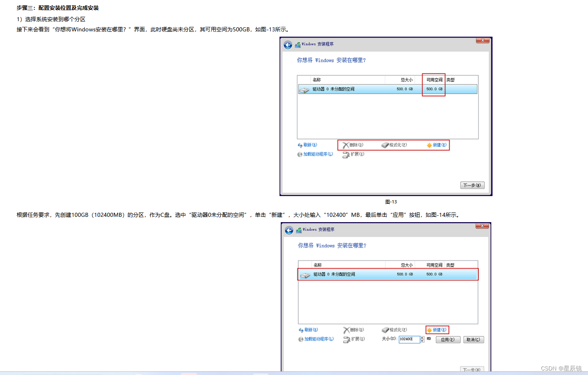The height and width of the screenshot is (375, 588).
Task: Click 扩展(X) extend in the figure 13 dialog
Action: (353, 154)
